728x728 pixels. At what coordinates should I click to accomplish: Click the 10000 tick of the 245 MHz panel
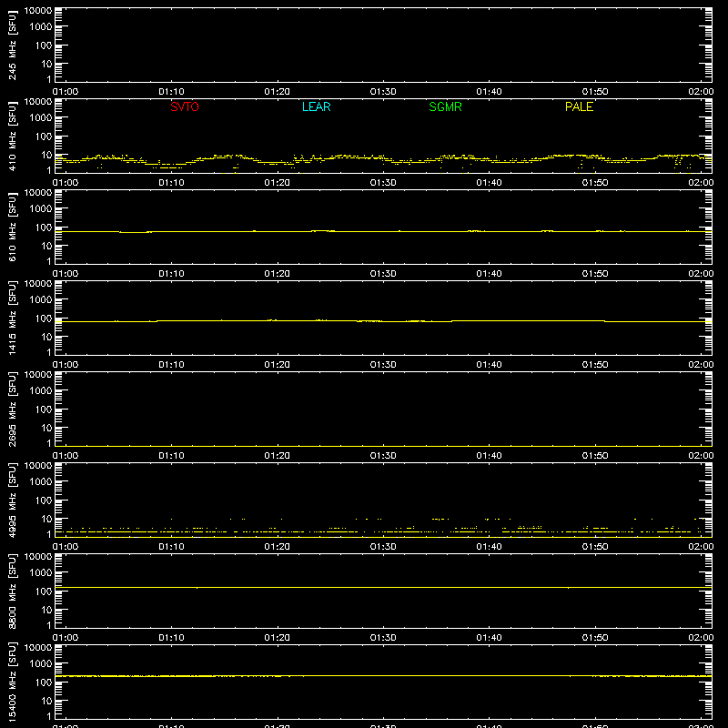(x=38, y=11)
